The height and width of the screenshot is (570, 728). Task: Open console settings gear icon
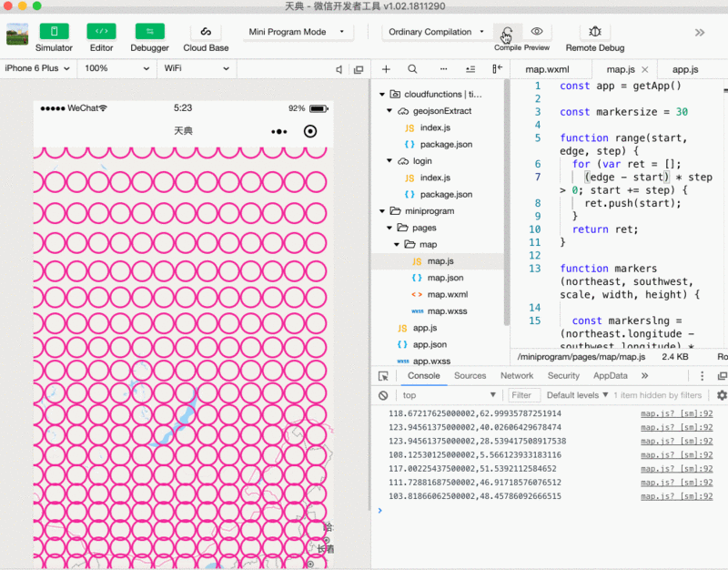(722, 395)
